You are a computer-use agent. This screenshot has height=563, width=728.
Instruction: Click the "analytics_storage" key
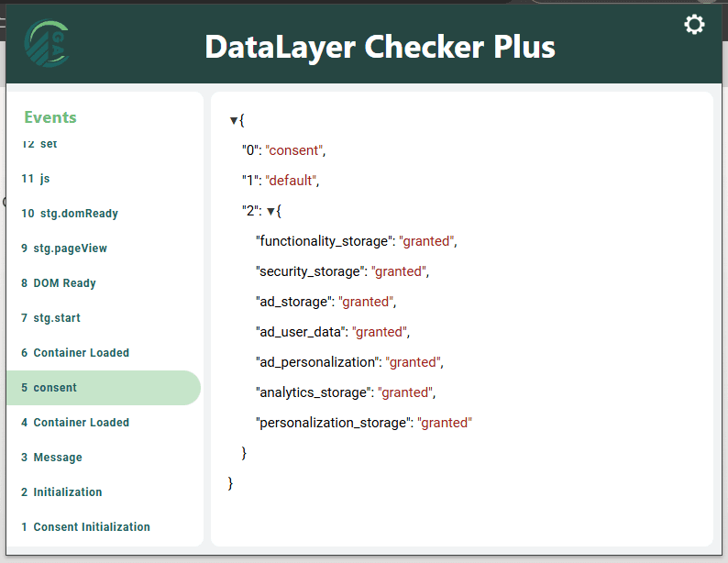pos(314,392)
